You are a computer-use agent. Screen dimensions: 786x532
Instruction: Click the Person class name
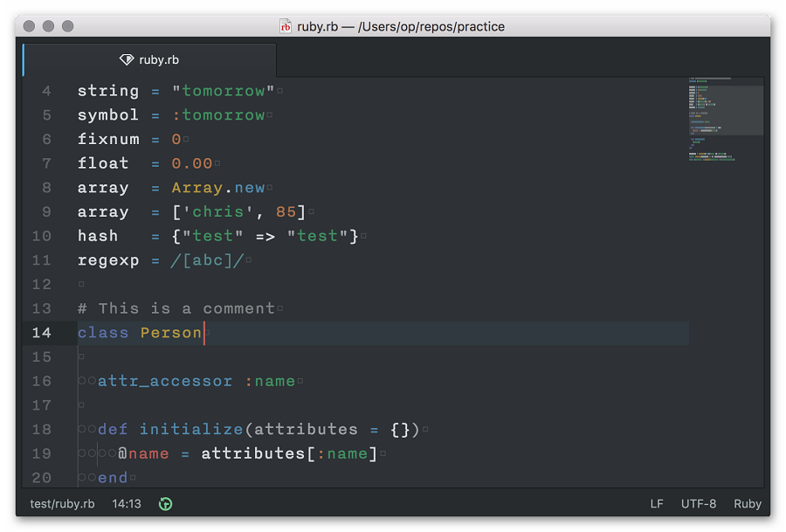click(x=171, y=333)
